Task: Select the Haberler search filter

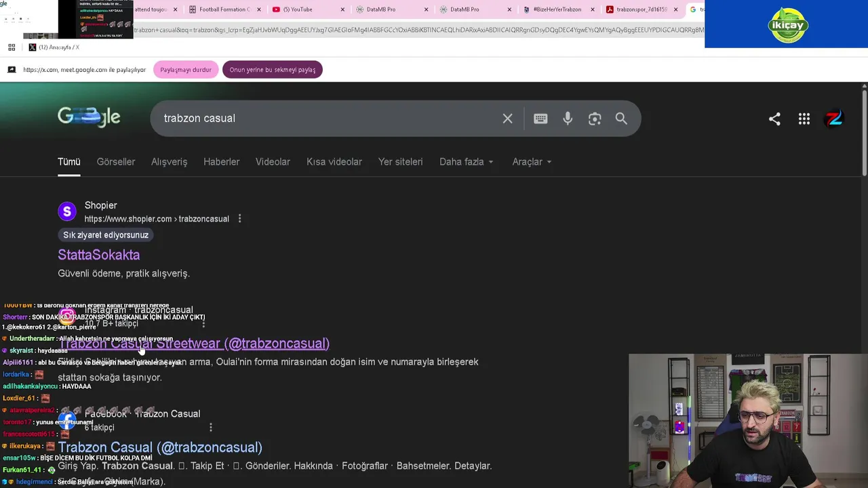Action: pos(222,161)
